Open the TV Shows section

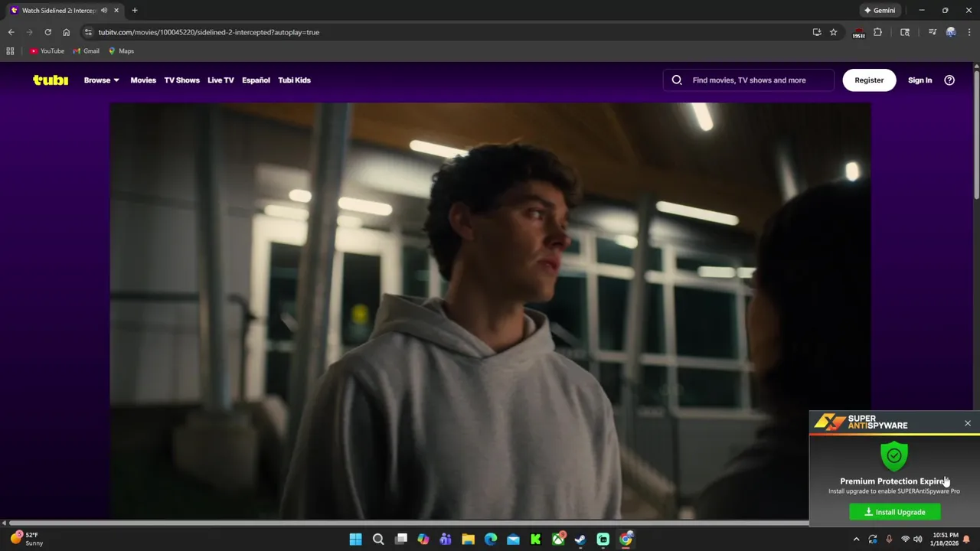[x=181, y=80]
